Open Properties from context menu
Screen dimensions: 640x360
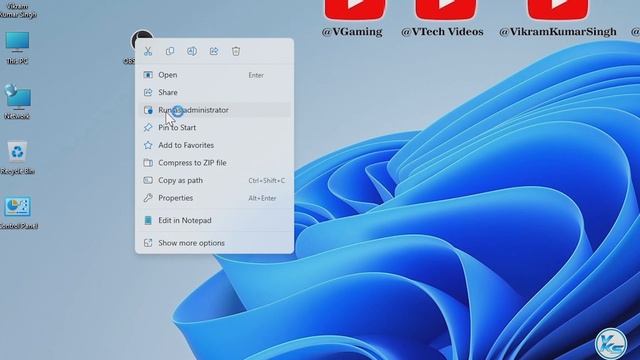[x=214, y=198]
